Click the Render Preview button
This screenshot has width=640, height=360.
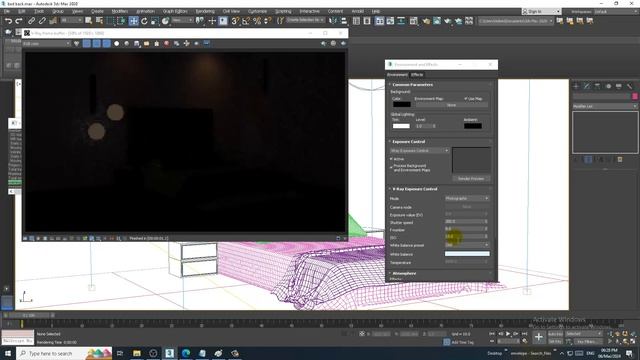(x=471, y=179)
